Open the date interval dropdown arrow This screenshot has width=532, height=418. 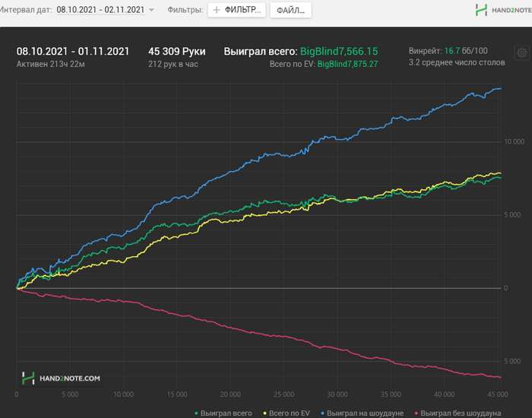(151, 10)
